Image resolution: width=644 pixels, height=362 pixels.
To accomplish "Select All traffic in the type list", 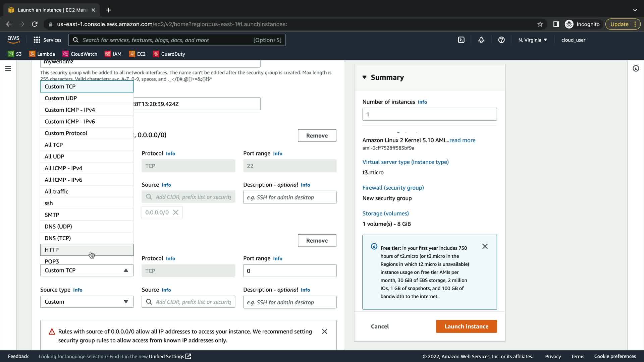I will pos(56,191).
